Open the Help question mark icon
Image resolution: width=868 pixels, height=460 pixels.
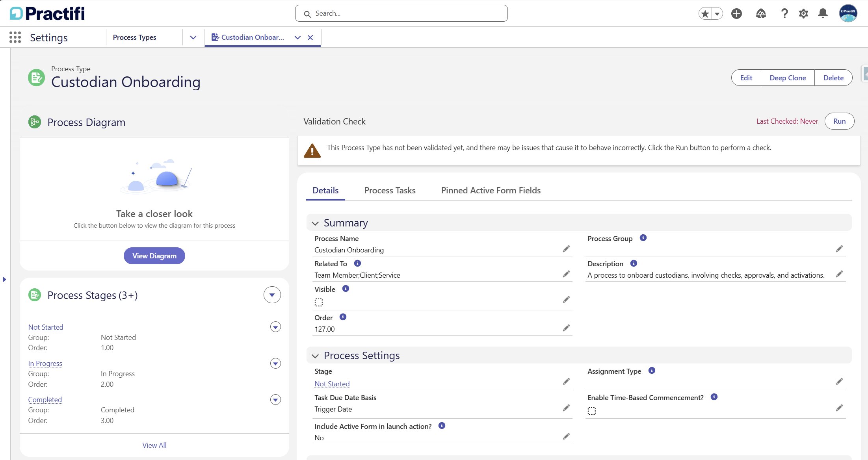[x=784, y=14]
